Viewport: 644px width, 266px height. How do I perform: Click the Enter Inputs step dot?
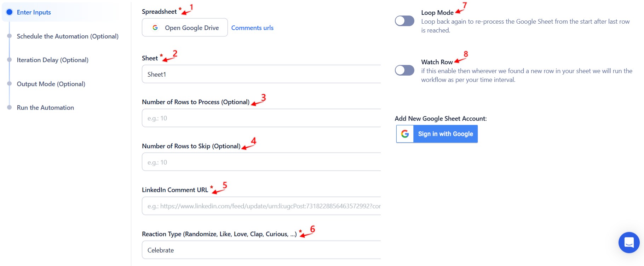point(10,12)
